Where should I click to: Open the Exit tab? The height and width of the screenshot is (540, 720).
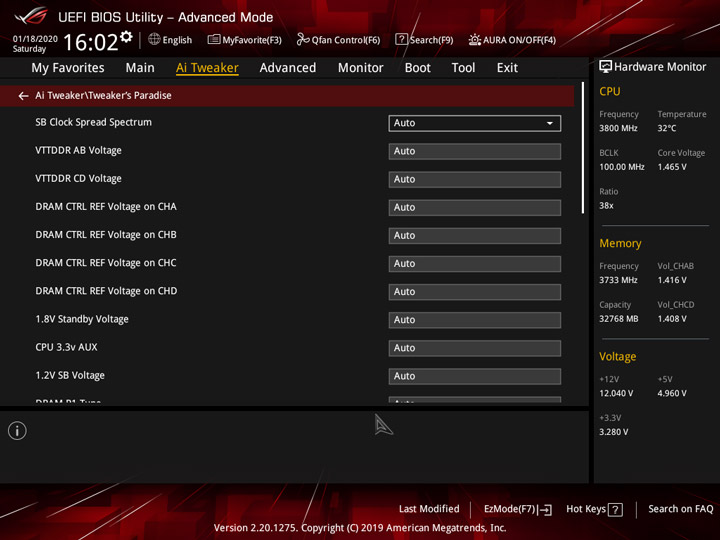pyautogui.click(x=507, y=68)
